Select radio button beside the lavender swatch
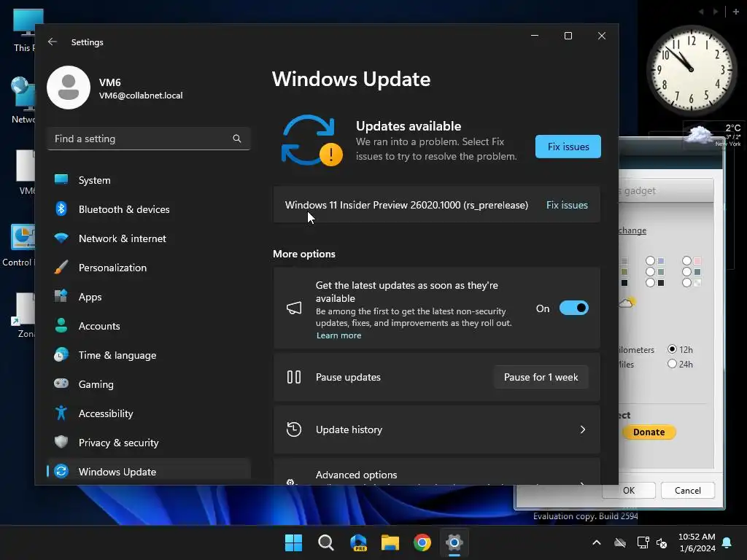Viewport: 747px width, 560px height. (650, 260)
